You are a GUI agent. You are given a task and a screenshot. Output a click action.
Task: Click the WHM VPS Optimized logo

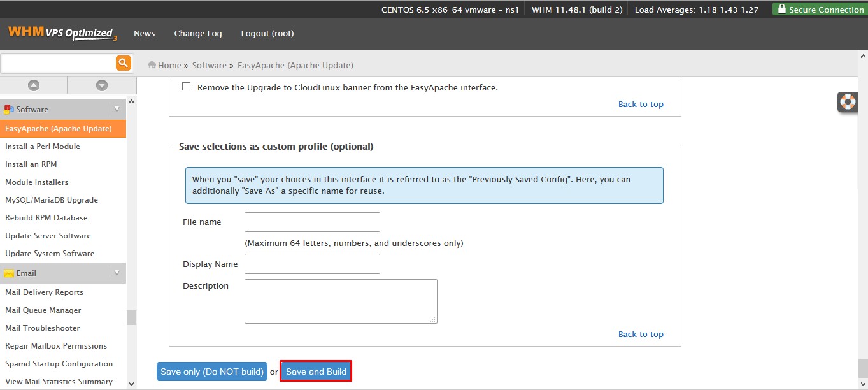pos(62,33)
